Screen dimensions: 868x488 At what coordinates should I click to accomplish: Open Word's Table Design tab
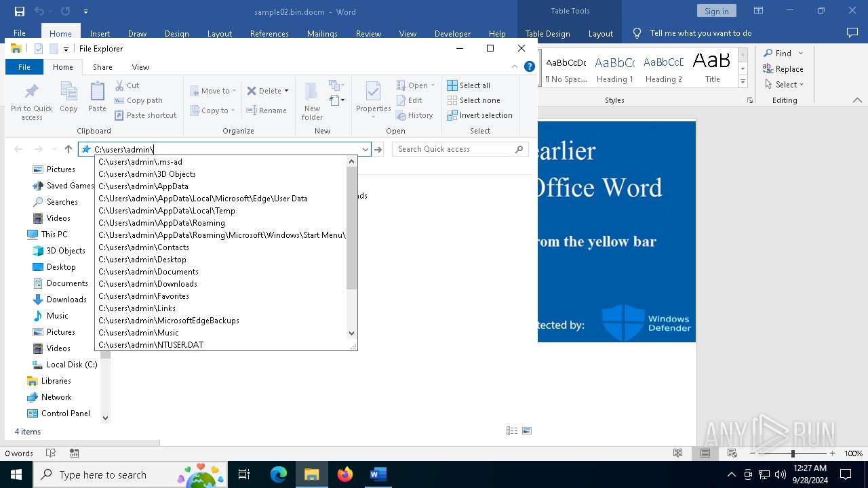coord(547,33)
